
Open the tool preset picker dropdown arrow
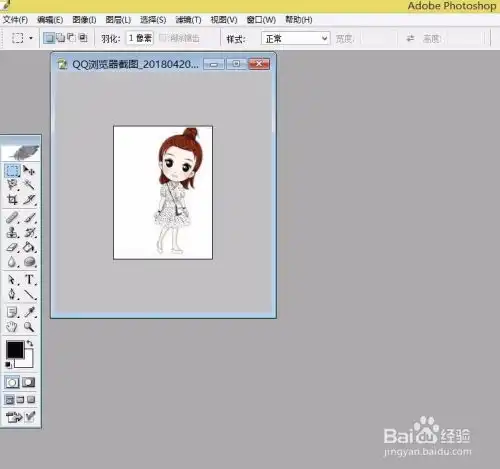pos(31,38)
